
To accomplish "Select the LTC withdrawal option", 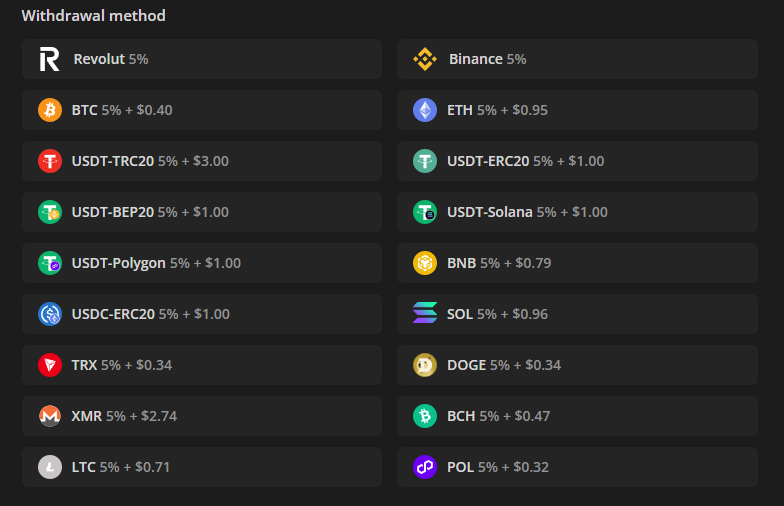I will (202, 467).
